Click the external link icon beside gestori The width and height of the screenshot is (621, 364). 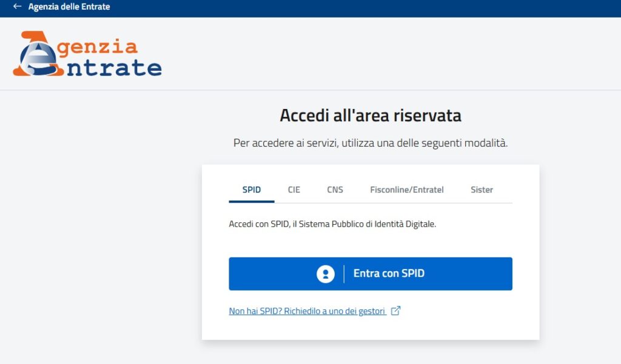[395, 311]
